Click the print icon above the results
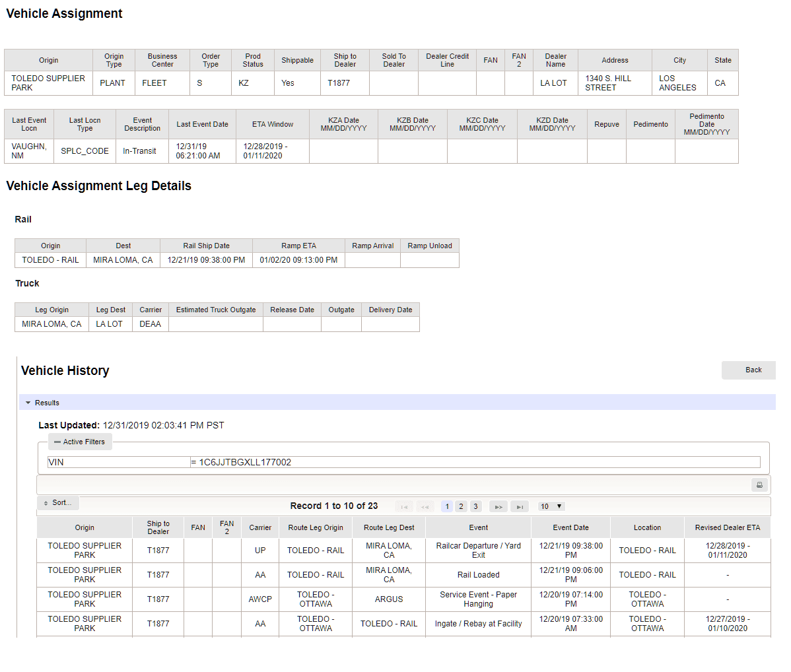The width and height of the screenshot is (791, 672). click(x=759, y=485)
